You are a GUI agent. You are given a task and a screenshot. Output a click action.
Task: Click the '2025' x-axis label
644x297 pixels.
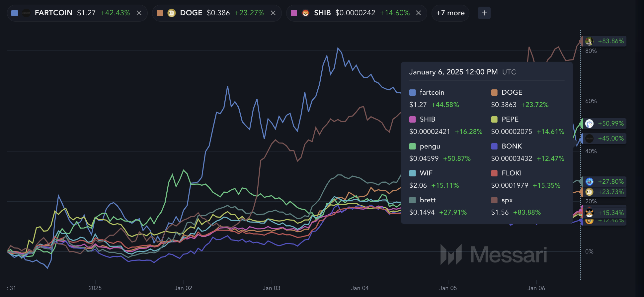95,288
